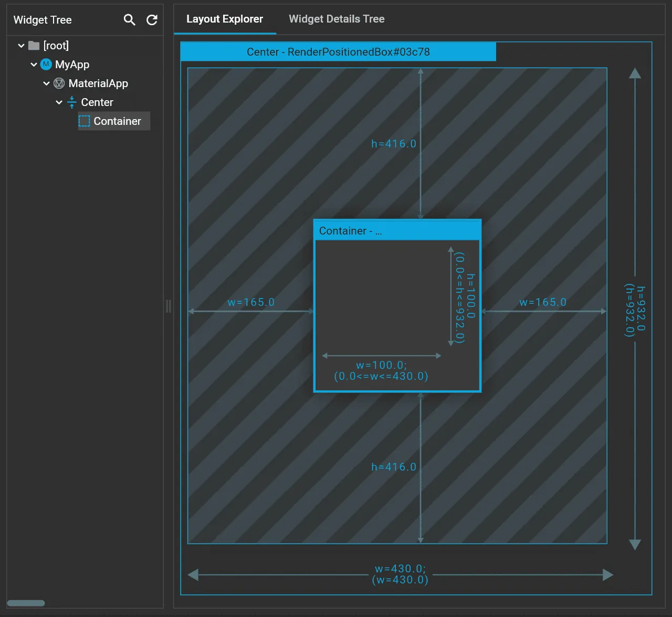Click the [root] folder icon
This screenshot has width=672, height=617.
click(x=34, y=46)
